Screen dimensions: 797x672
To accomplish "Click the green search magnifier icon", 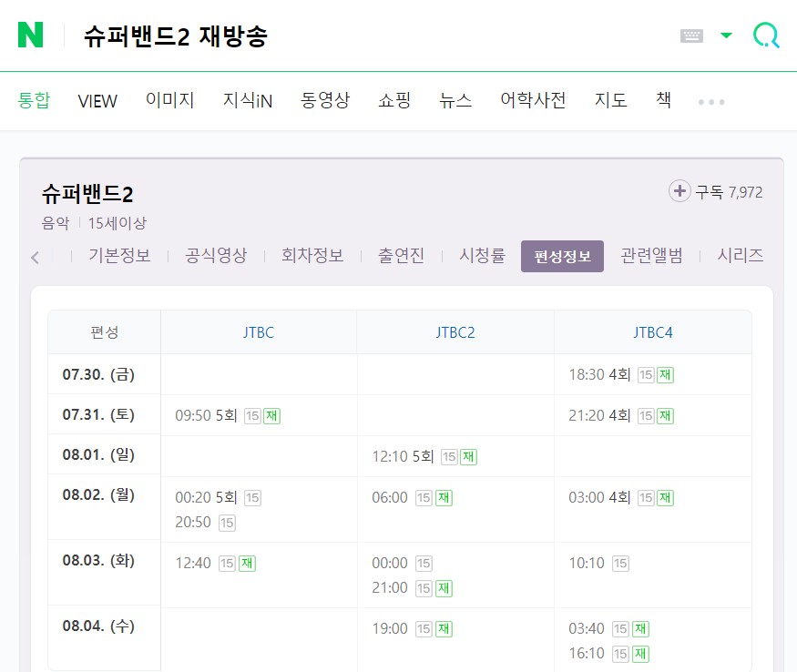I will tap(766, 36).
